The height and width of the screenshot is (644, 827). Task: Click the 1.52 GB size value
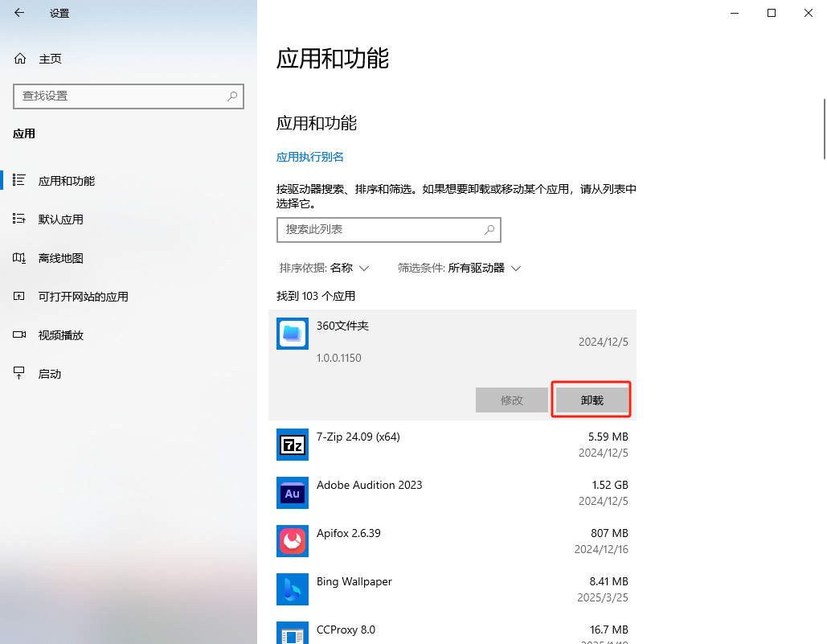coord(610,485)
